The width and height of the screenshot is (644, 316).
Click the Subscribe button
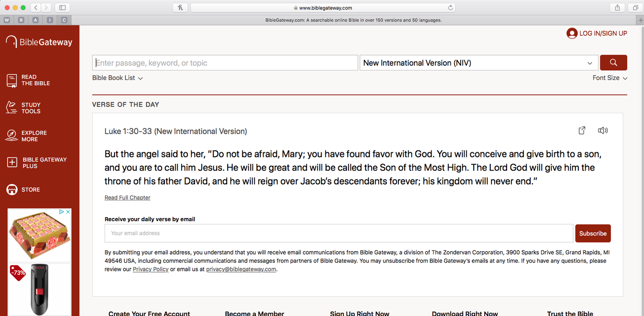[593, 233]
